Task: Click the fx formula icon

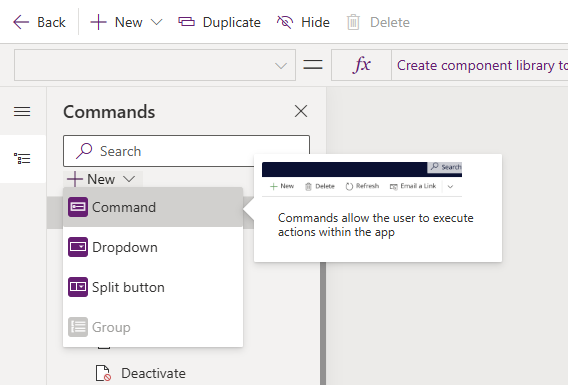Action: point(362,65)
